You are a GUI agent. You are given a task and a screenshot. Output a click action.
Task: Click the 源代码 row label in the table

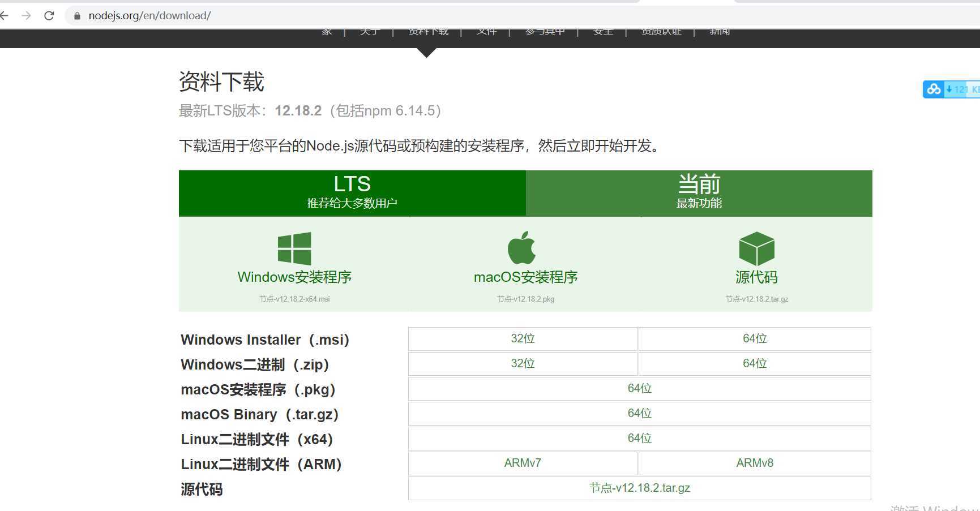[202, 489]
